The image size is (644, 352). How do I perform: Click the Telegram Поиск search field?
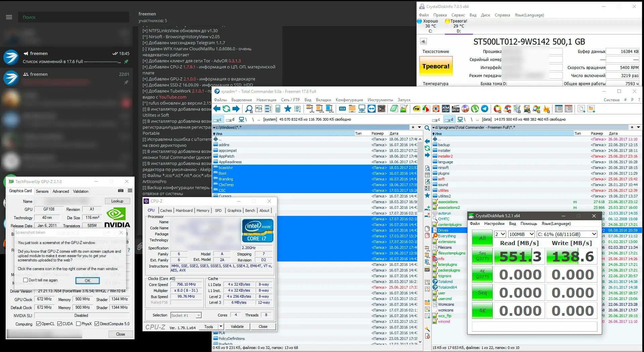[x=73, y=17]
